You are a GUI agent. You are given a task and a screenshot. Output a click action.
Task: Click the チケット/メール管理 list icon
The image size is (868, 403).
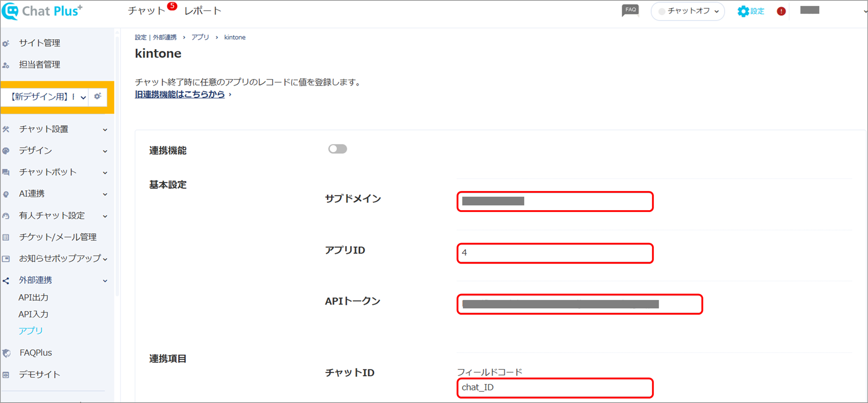6,237
